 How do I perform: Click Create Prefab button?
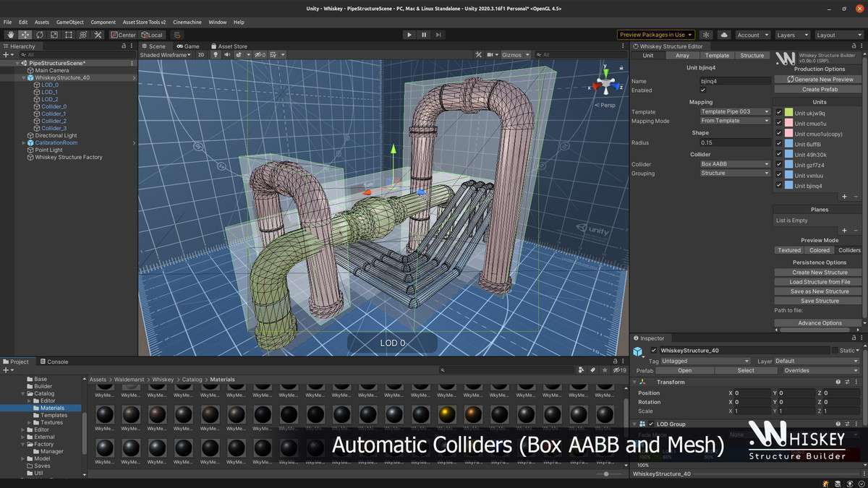(820, 89)
